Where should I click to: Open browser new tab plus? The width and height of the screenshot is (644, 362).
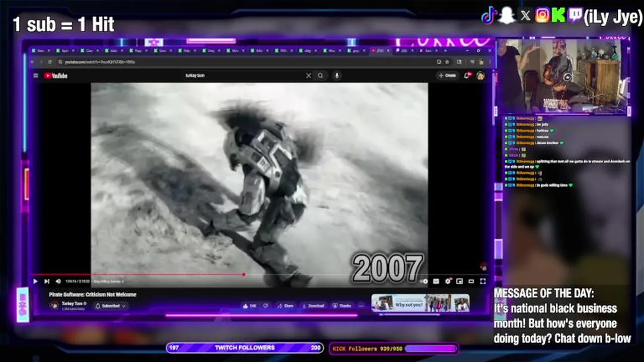click(445, 51)
